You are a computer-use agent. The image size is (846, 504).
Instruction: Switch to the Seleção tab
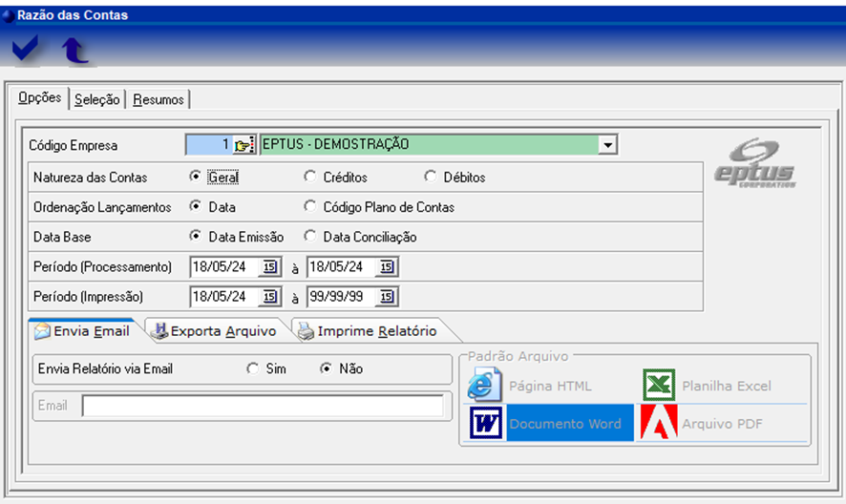point(96,99)
